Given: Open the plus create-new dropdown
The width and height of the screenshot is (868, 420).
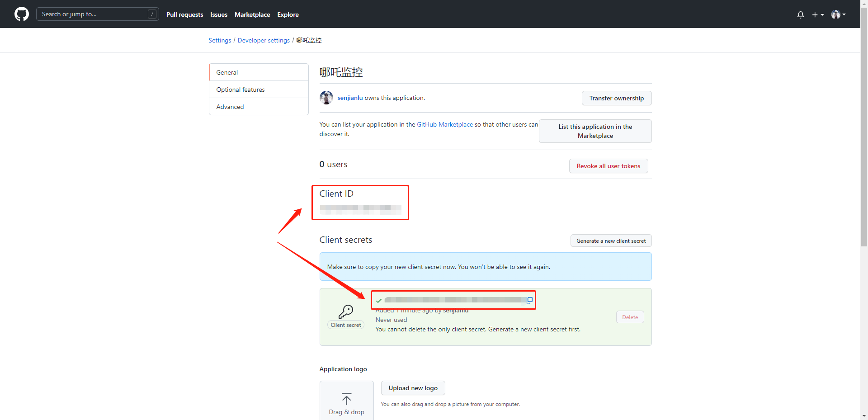Looking at the screenshot, I should (x=818, y=14).
